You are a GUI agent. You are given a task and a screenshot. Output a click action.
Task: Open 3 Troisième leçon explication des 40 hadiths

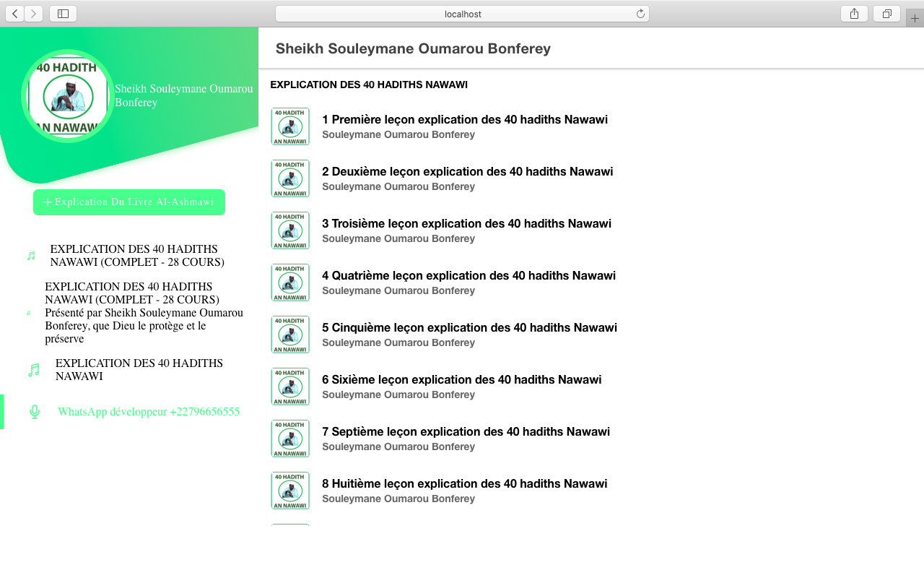[466, 224]
